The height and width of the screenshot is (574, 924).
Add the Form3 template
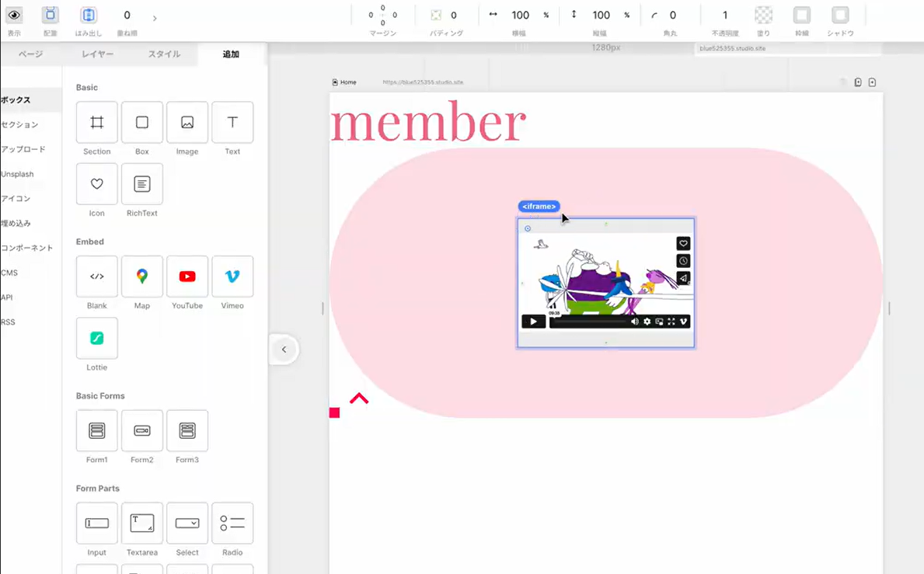click(187, 430)
